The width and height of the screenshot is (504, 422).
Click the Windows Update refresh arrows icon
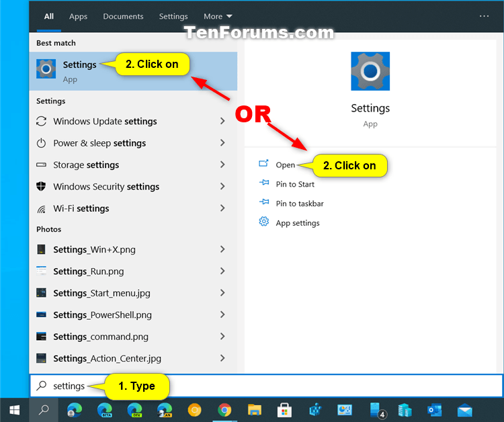(41, 121)
